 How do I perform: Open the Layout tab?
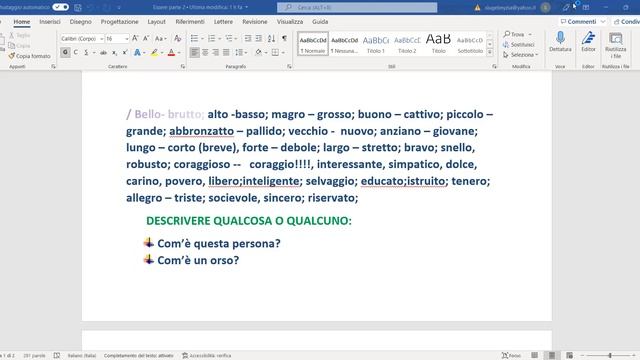coord(156,22)
